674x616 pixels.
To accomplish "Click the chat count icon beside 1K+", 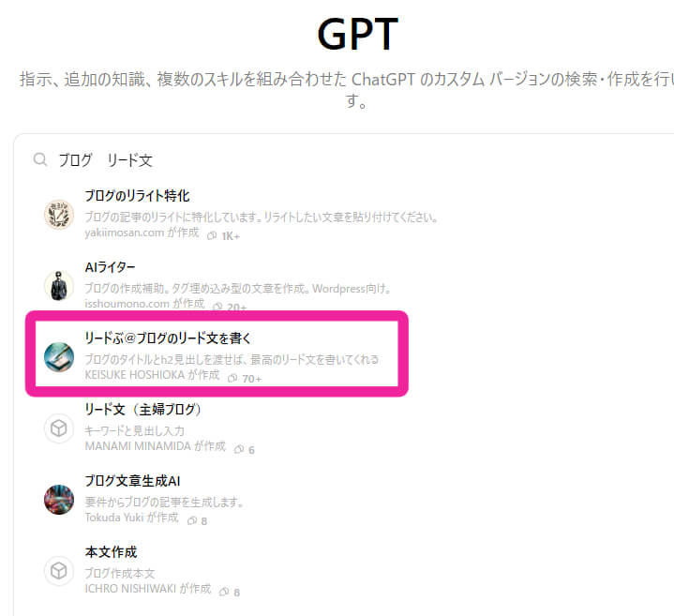I will point(212,235).
